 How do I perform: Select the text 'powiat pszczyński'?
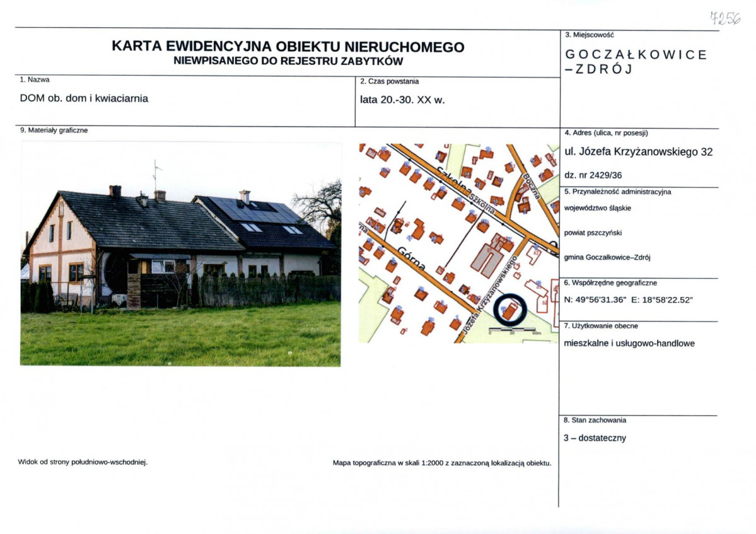pos(593,233)
